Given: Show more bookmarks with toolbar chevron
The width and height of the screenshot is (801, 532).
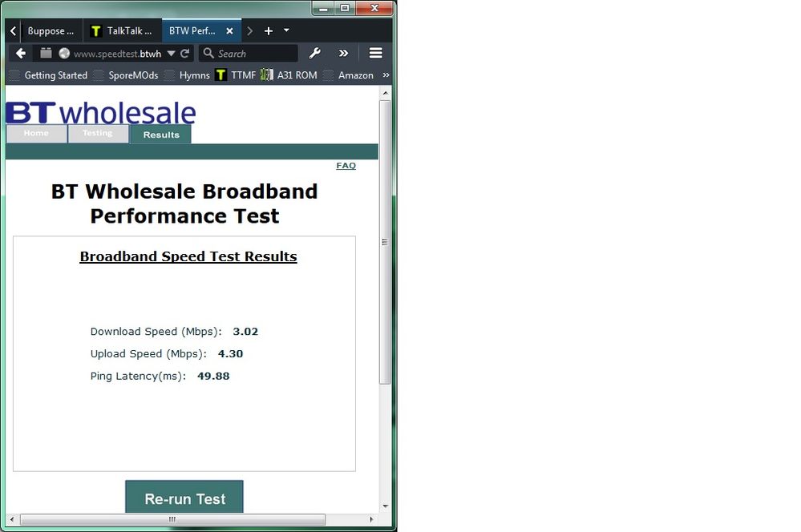Looking at the screenshot, I should tap(386, 75).
